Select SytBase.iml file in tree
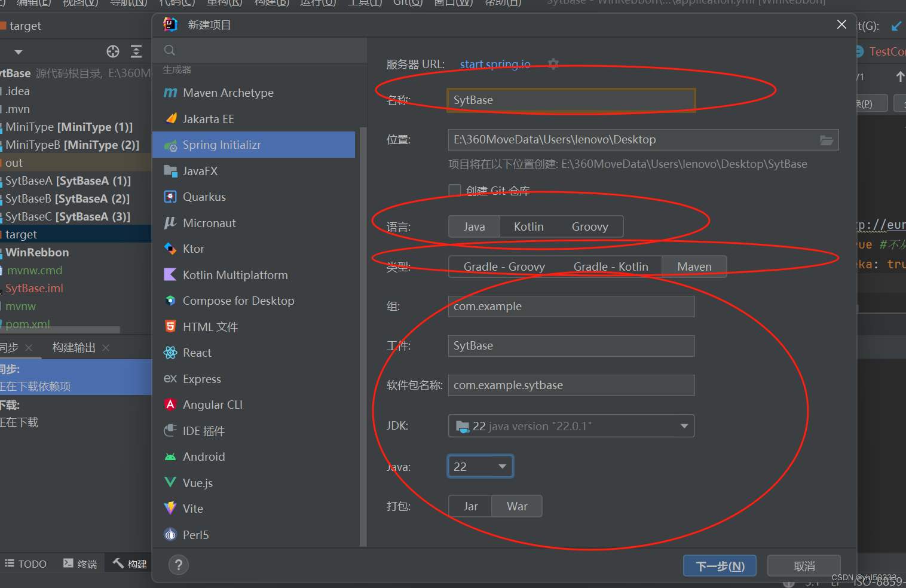 tap(34, 288)
